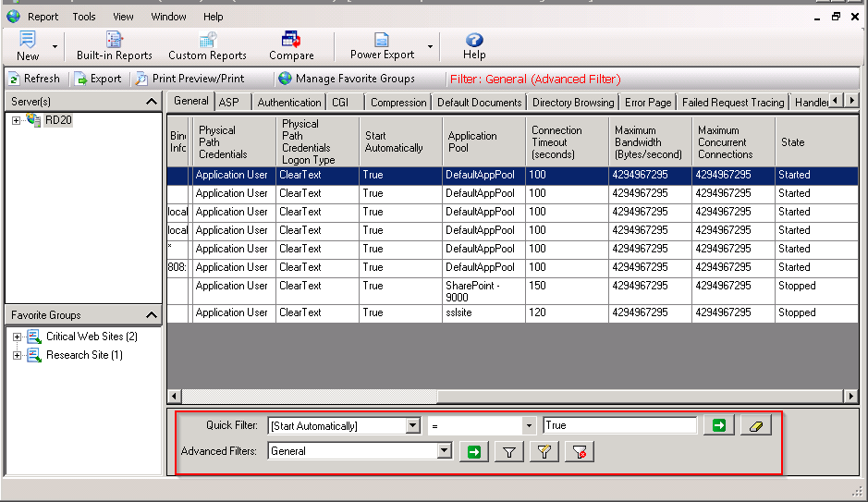The width and height of the screenshot is (868, 502).
Task: Open Help from the toolbar
Action: (474, 41)
